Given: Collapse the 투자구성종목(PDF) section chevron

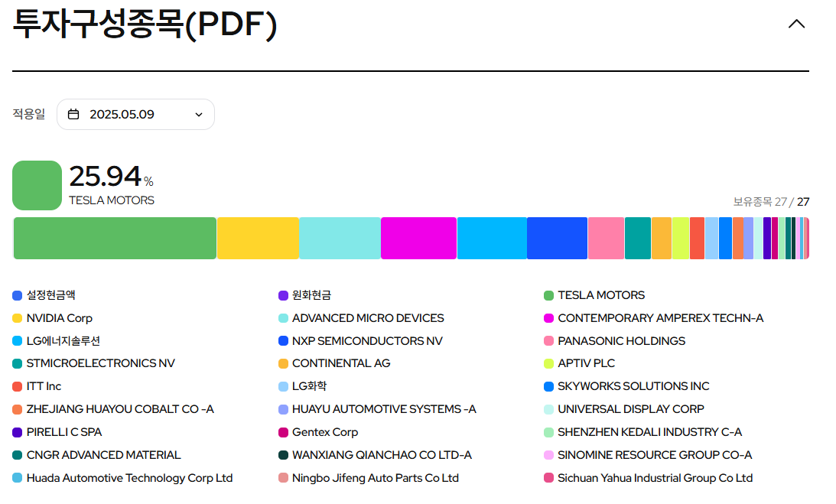Looking at the screenshot, I should pos(796,24).
